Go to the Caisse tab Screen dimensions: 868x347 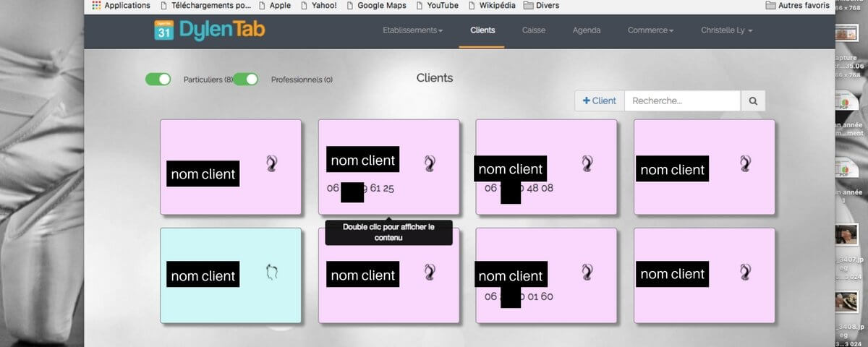(534, 30)
